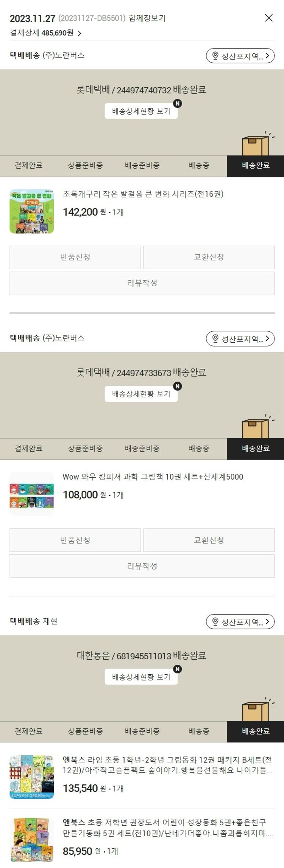The height and width of the screenshot is (868, 284).
Task: View delivery tracking for 대한통운 681945511013
Action: (x=141, y=677)
